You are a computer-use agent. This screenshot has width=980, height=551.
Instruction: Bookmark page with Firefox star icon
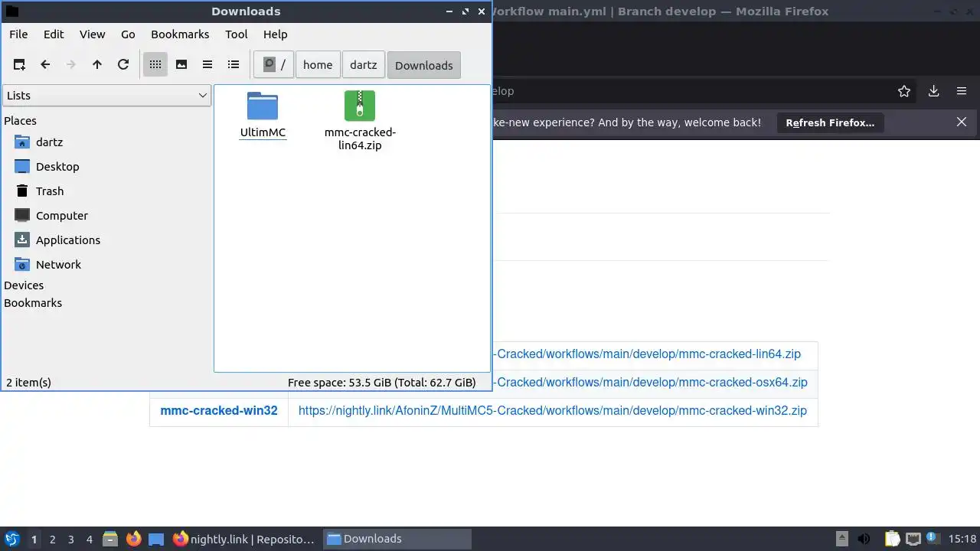coord(904,91)
